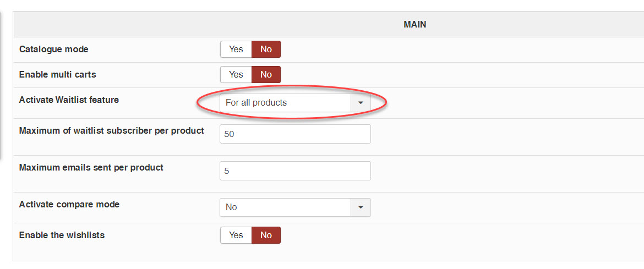Select No for Enable multi carts

pyautogui.click(x=266, y=75)
